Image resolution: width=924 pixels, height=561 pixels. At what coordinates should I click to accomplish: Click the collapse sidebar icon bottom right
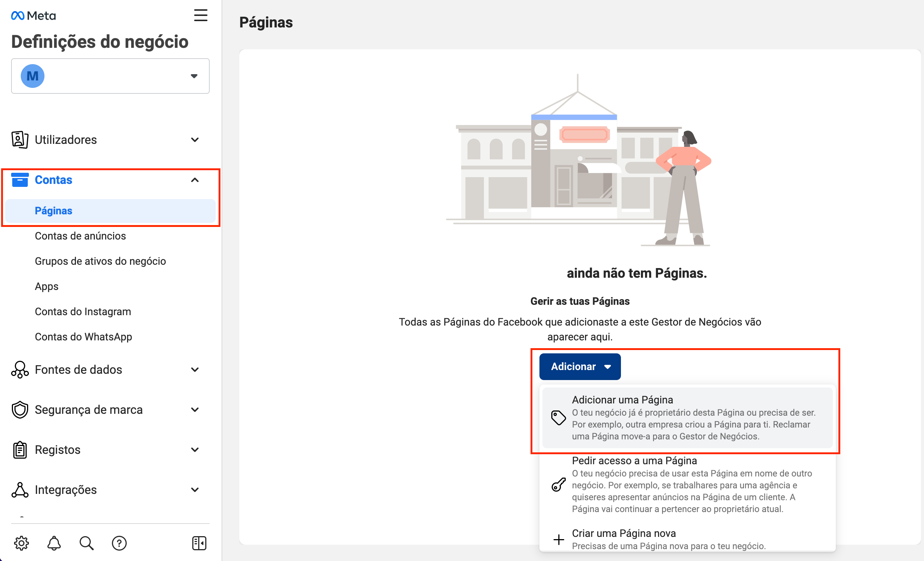click(199, 542)
